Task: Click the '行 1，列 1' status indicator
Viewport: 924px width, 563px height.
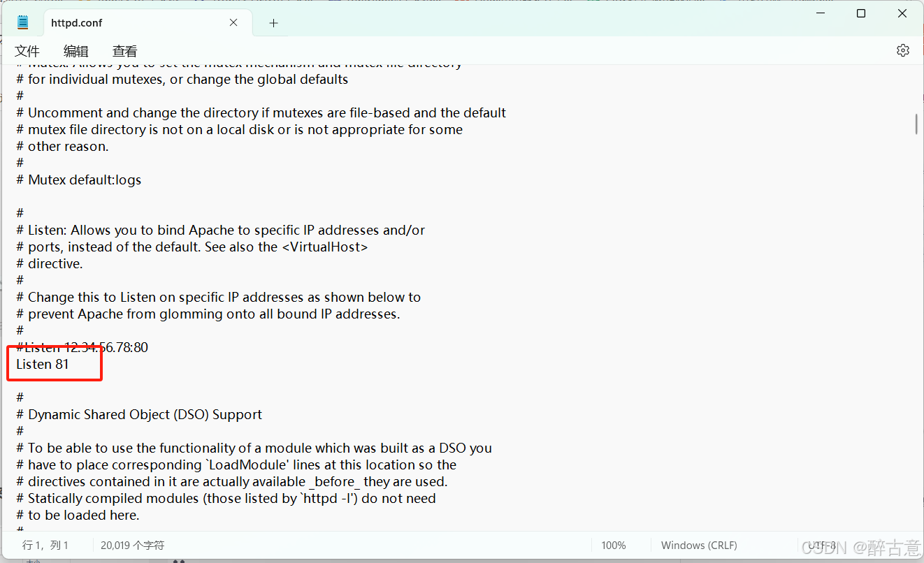Action: (45, 546)
